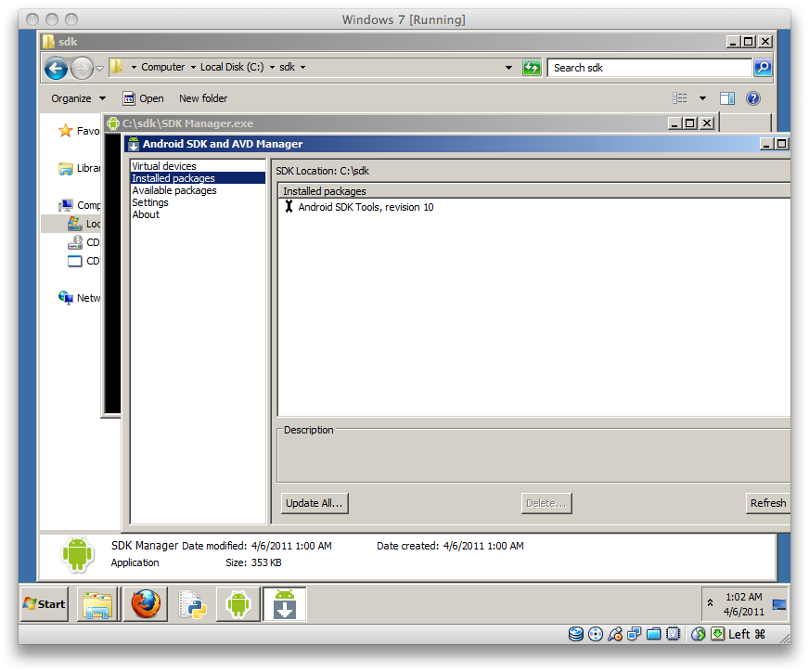Launch Firefox from the taskbar
The height and width of the screenshot is (672, 809).
point(146,604)
